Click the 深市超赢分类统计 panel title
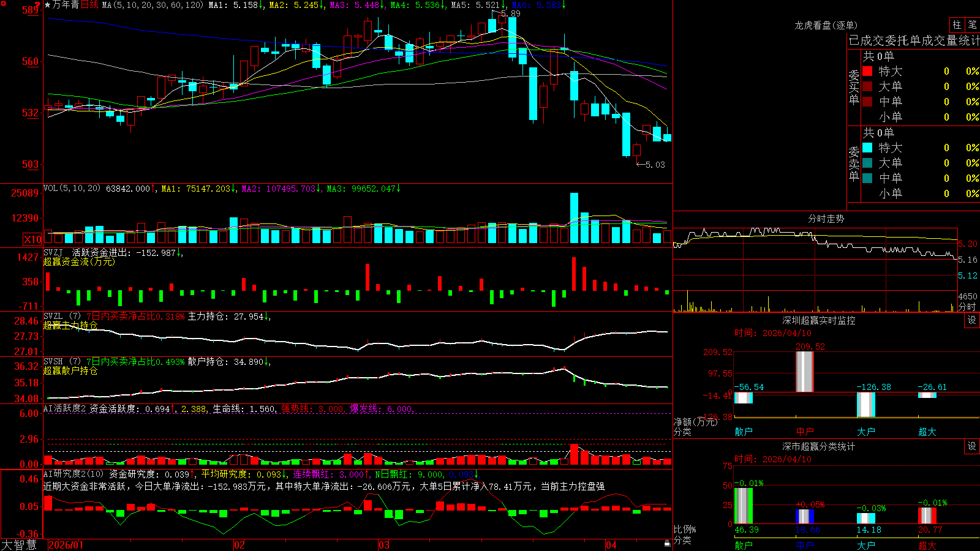980x551 pixels. point(818,446)
